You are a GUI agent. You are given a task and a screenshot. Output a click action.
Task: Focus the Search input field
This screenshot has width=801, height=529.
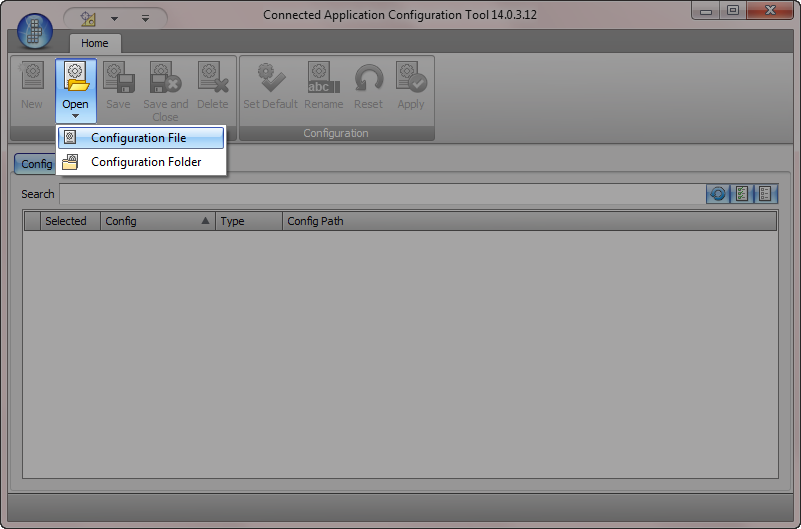click(x=383, y=194)
